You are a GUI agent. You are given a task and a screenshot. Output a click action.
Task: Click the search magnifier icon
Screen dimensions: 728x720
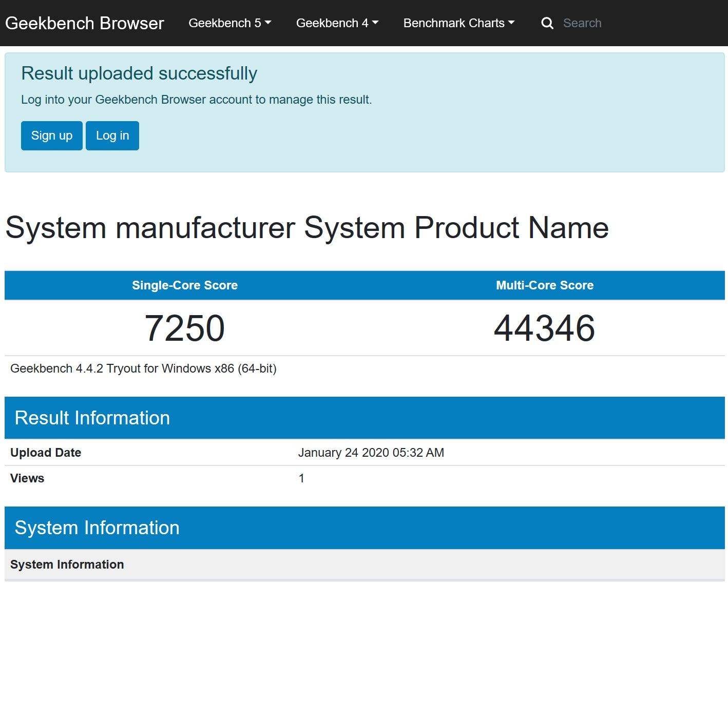[547, 23]
